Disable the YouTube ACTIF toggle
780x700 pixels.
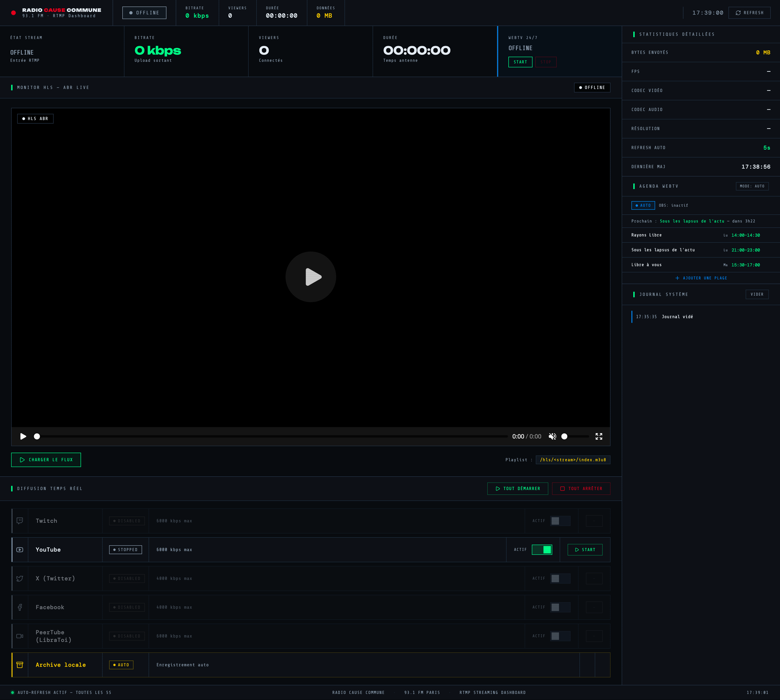coord(542,550)
